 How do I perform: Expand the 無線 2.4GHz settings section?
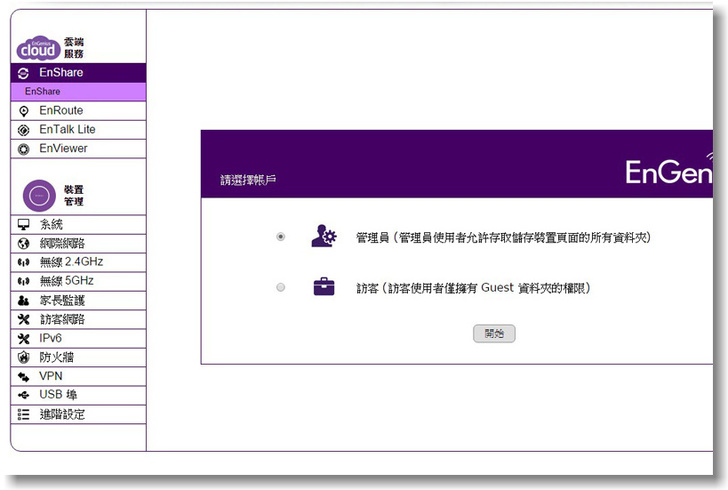[x=70, y=262]
